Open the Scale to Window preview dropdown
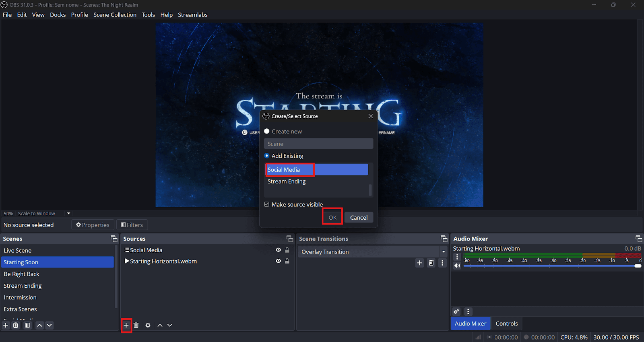The image size is (644, 342). [68, 213]
